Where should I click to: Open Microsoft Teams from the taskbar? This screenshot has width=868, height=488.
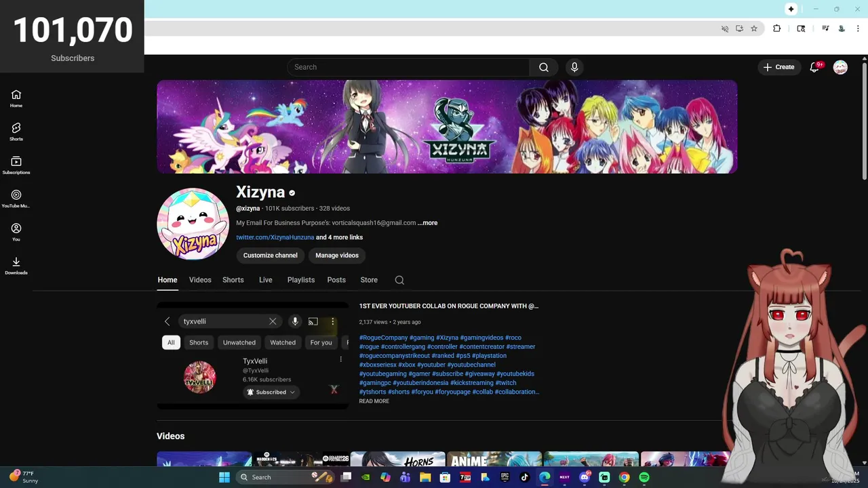coord(406,477)
